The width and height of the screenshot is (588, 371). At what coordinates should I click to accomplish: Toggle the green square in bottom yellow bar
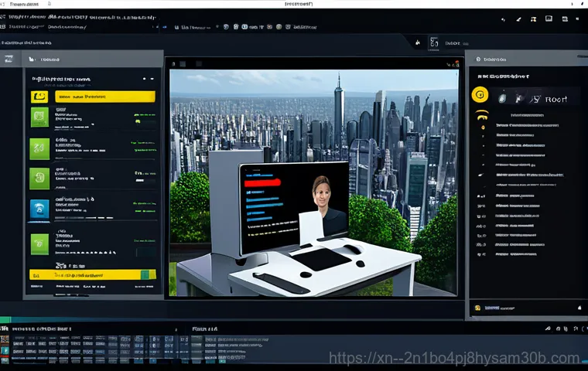point(145,274)
